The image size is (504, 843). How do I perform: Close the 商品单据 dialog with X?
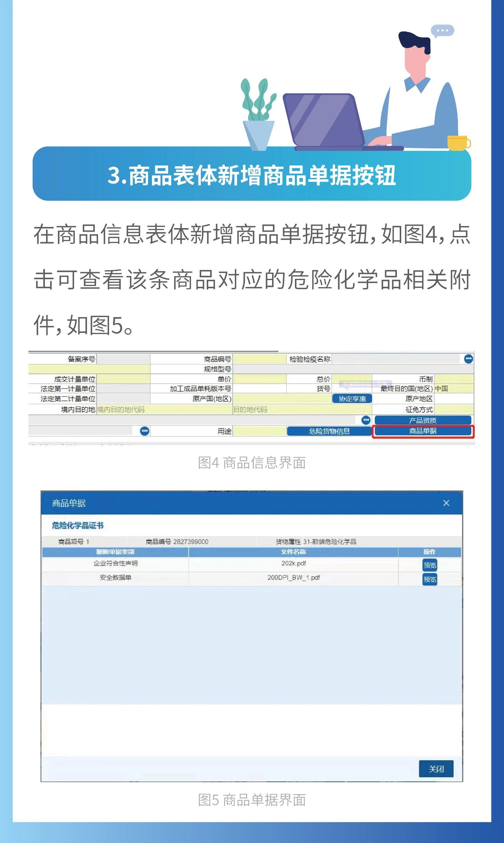click(x=446, y=503)
